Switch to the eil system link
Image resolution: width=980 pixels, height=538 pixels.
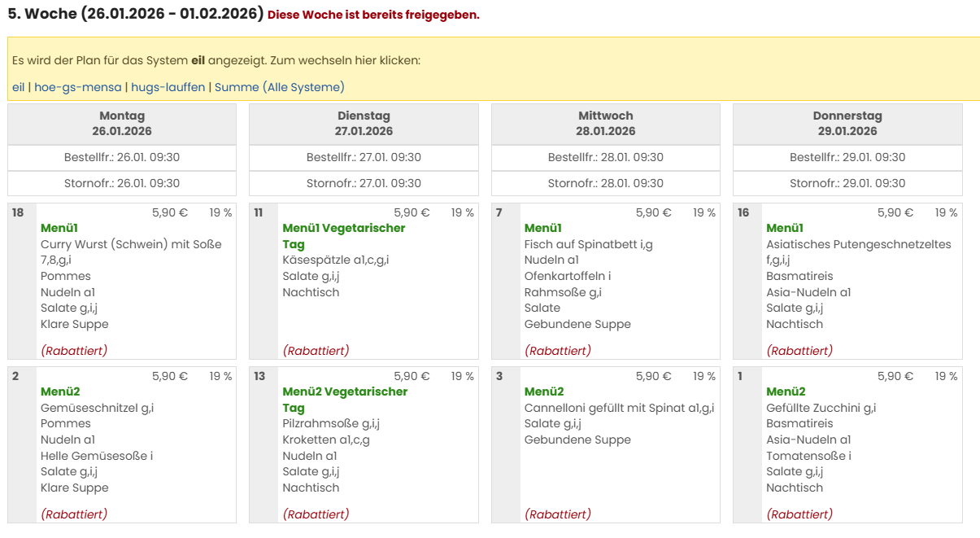click(18, 87)
